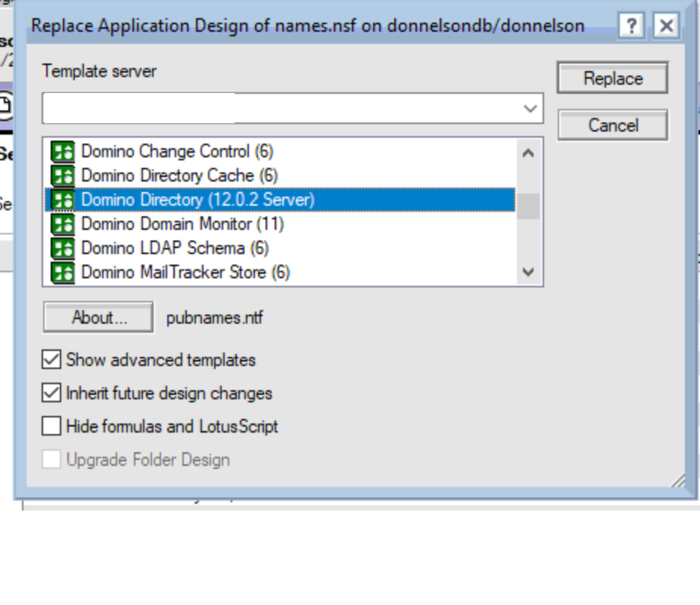Click the Domino Directory (12.0.2 Server) template icon
This screenshot has width=700, height=605.
tap(63, 200)
